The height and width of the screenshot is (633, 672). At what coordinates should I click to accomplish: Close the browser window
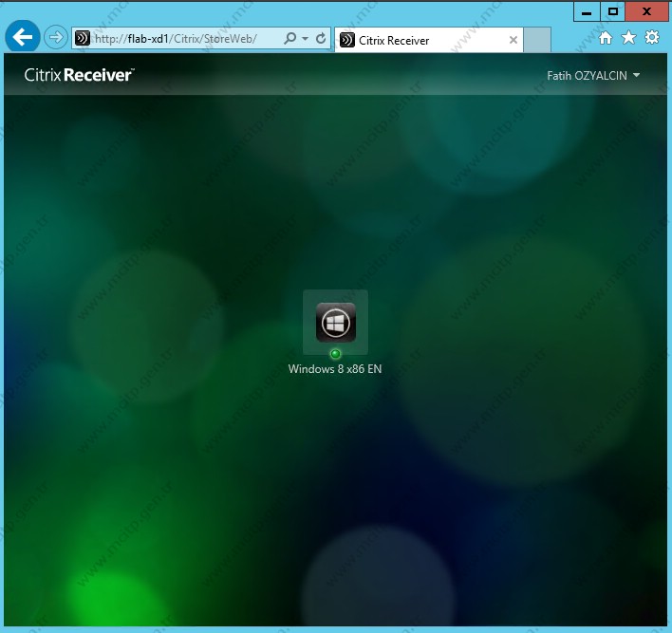tap(646, 11)
